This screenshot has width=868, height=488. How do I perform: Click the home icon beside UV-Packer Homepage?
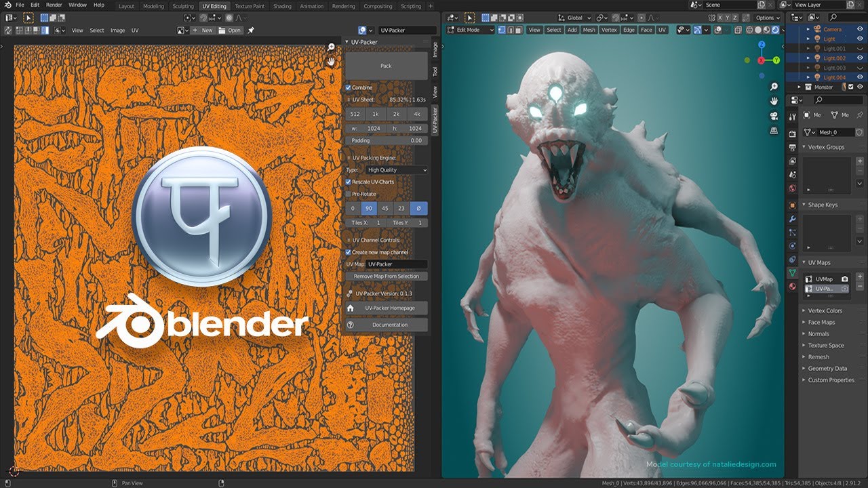351,308
